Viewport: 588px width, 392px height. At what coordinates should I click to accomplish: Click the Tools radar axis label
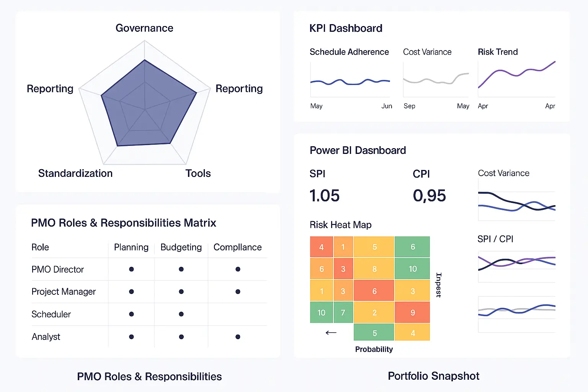(x=198, y=173)
